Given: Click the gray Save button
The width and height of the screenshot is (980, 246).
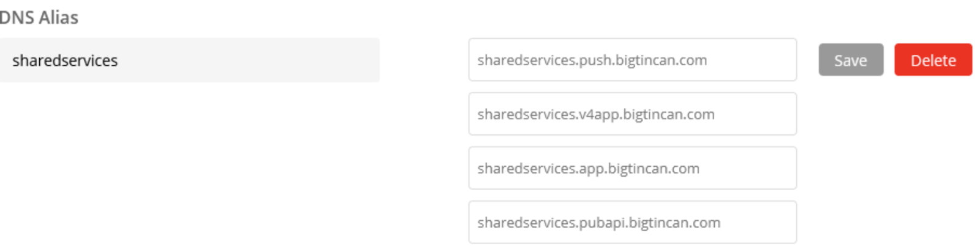Looking at the screenshot, I should (x=851, y=60).
